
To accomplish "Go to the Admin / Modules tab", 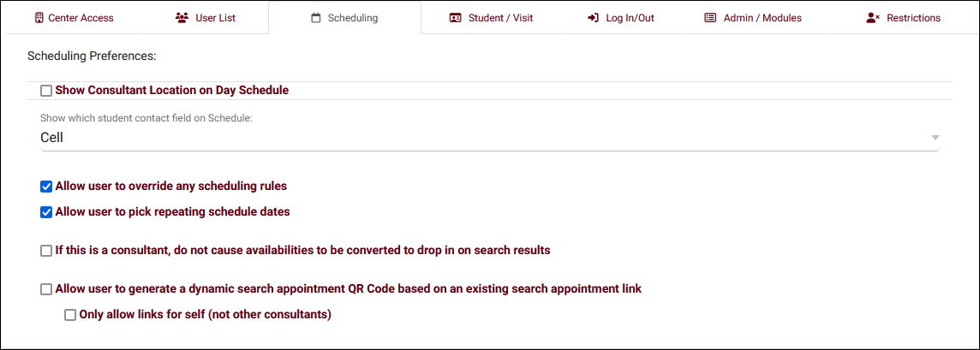I will (x=762, y=18).
